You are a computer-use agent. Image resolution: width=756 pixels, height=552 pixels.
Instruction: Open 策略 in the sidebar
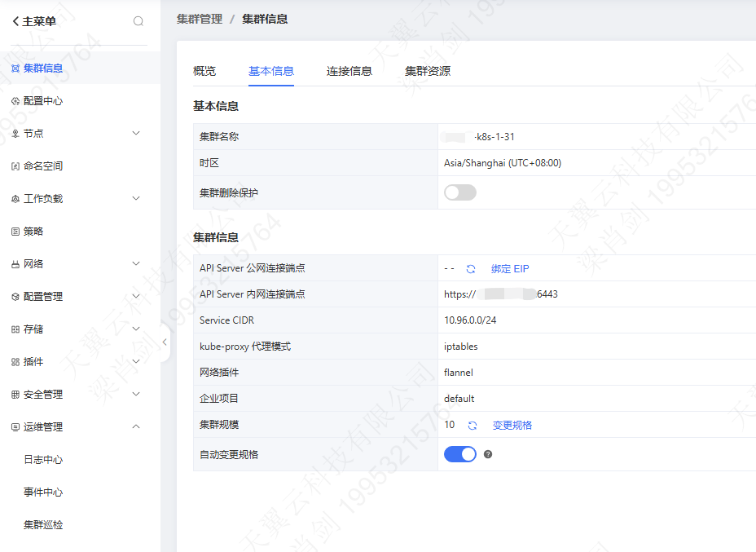coord(33,232)
